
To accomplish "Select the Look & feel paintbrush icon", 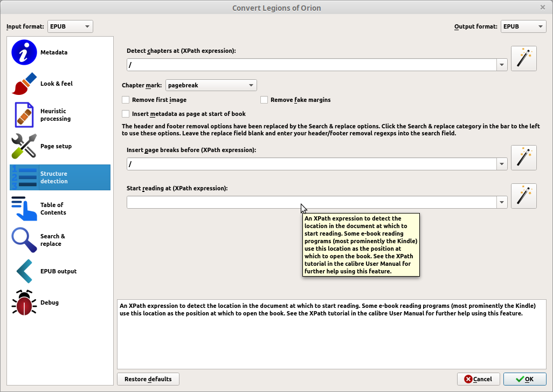I will click(x=24, y=84).
